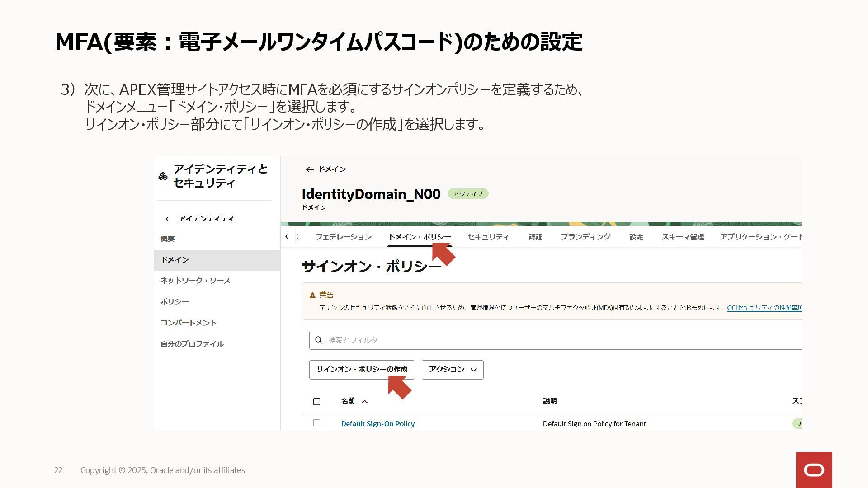The height and width of the screenshot is (488, 868).
Task: Collapse sidebar via chevron before アイデンティティ
Action: click(167, 219)
